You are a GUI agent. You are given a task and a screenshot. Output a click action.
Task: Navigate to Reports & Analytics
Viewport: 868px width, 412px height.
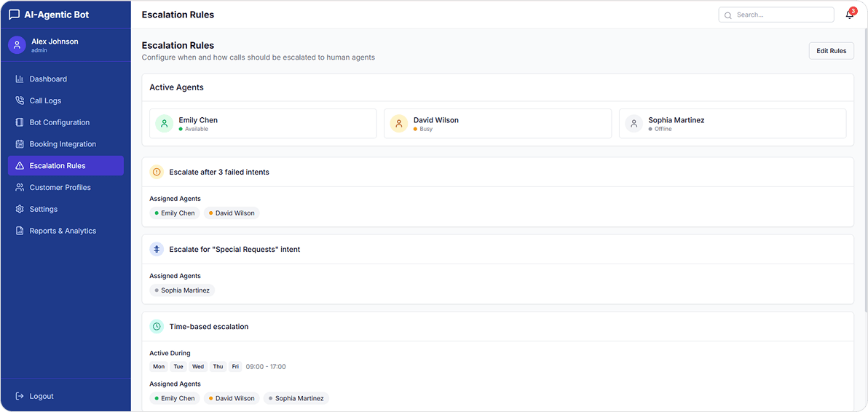[x=63, y=231]
